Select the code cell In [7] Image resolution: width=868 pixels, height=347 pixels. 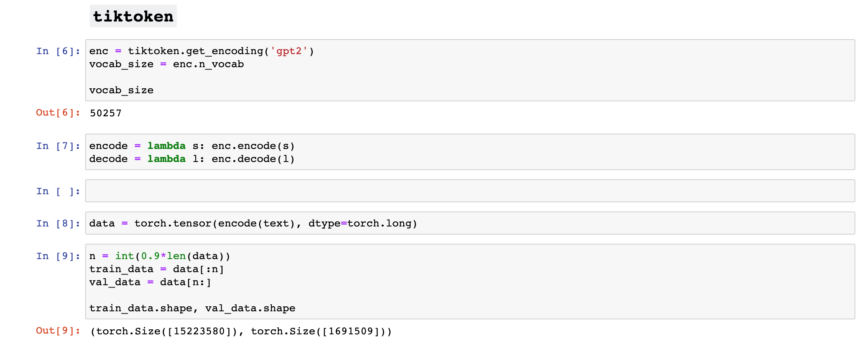470,152
